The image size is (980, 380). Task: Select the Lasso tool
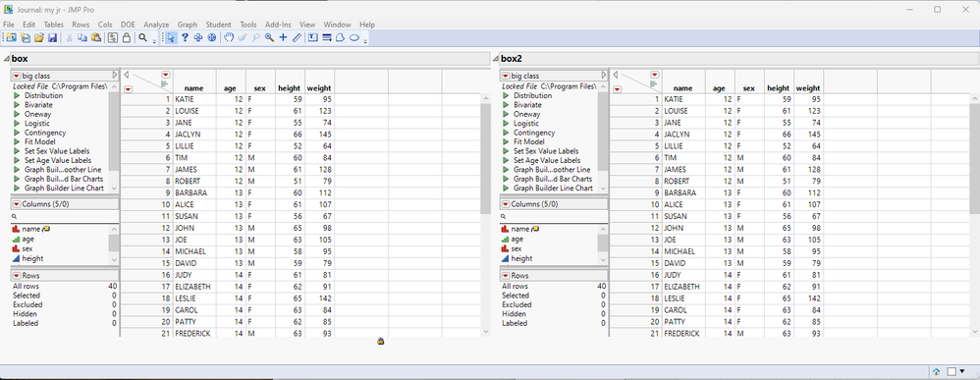(256, 38)
